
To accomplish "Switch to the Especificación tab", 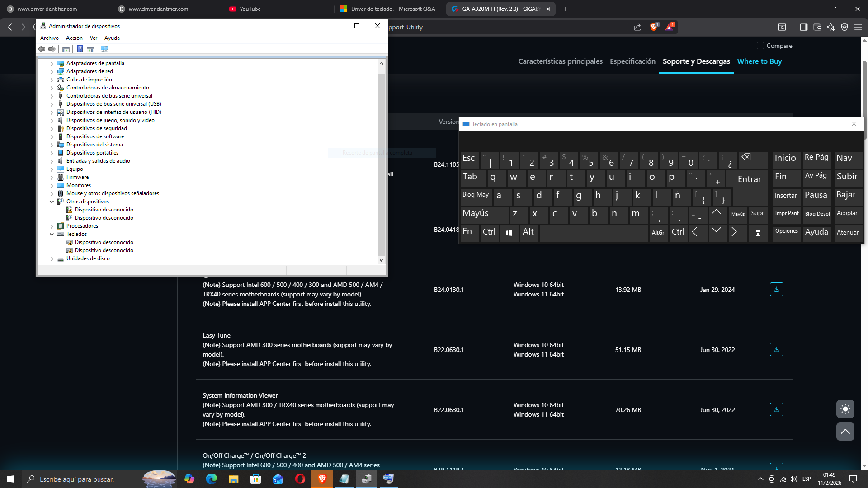I will coord(632,61).
